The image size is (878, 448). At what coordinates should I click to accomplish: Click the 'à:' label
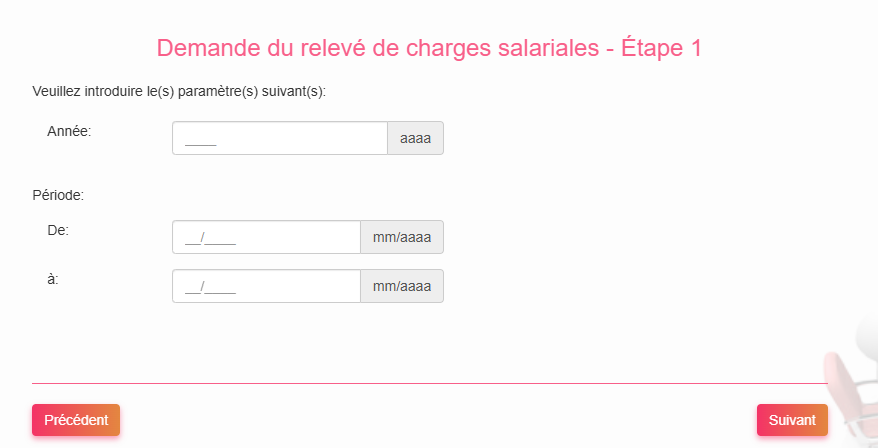53,278
